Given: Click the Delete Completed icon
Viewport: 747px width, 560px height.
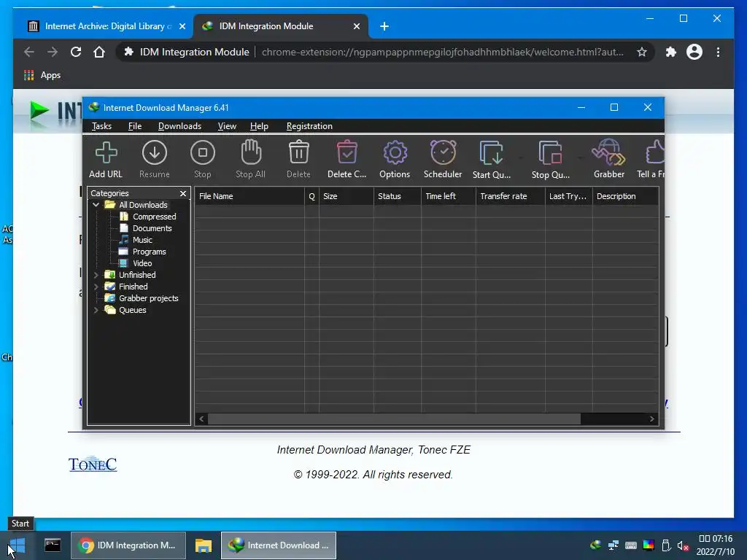Looking at the screenshot, I should coord(347,159).
